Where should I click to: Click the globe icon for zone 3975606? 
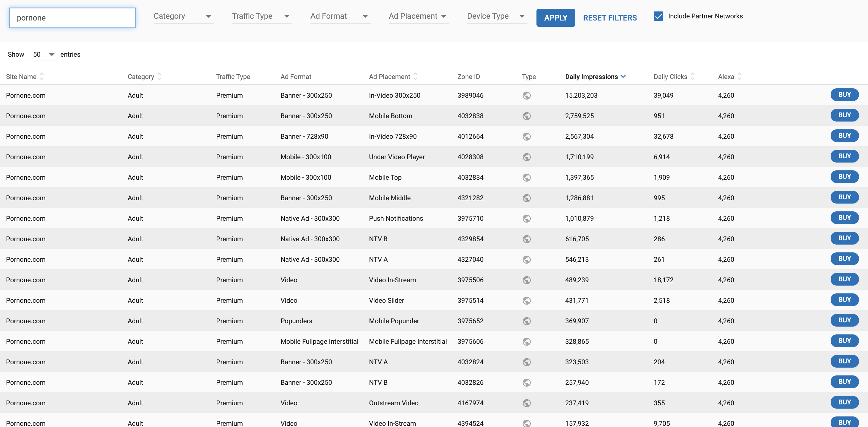click(527, 342)
